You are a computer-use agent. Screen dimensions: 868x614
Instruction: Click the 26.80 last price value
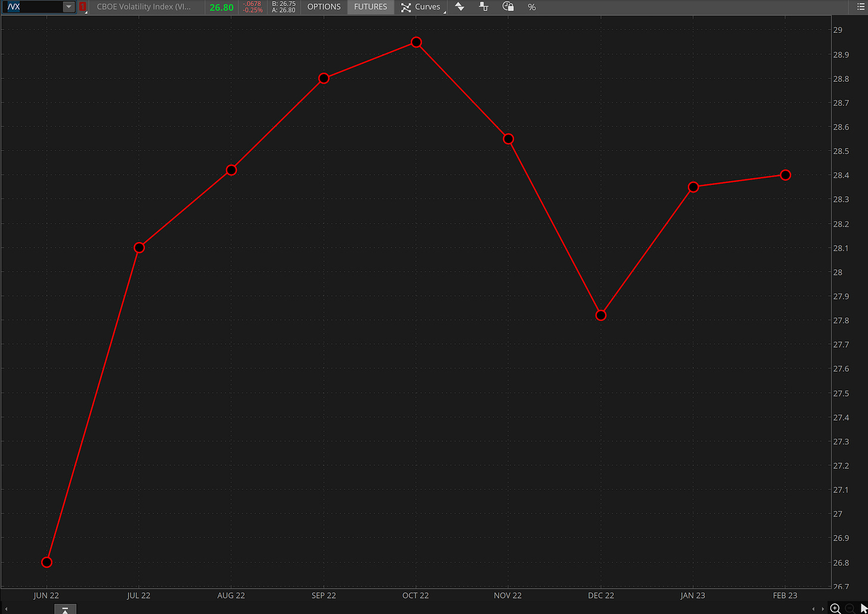222,7
